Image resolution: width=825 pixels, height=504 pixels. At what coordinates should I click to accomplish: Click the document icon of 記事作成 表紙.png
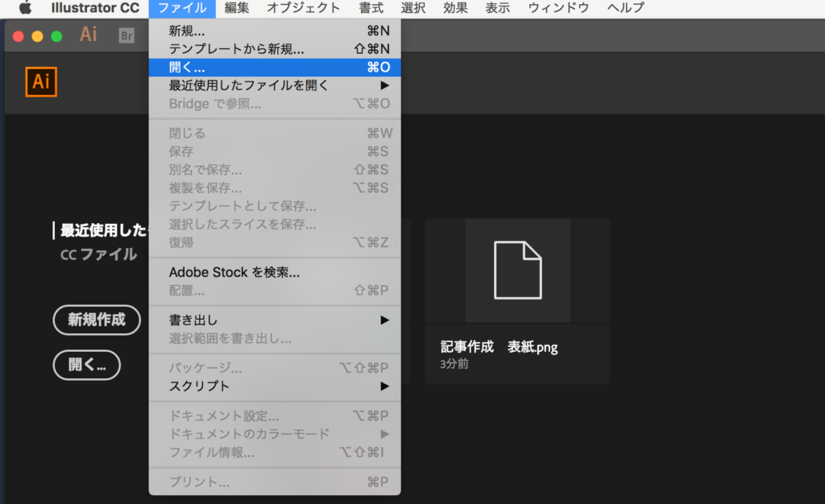517,271
